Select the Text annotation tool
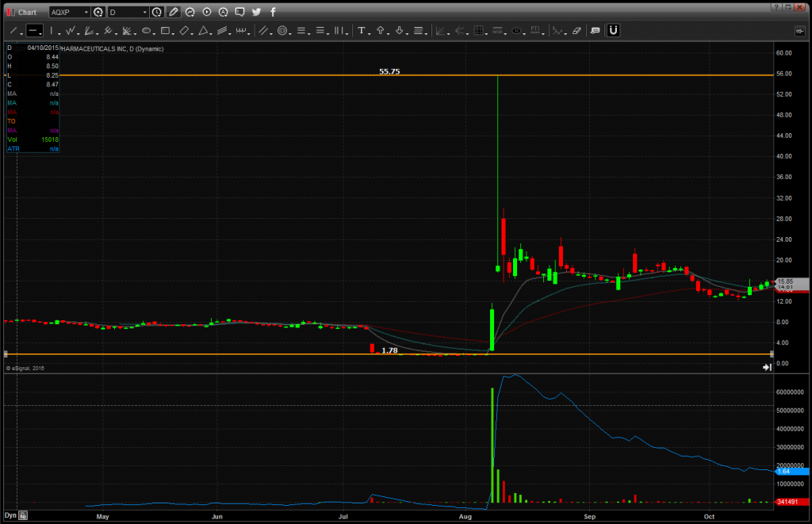 click(x=362, y=31)
